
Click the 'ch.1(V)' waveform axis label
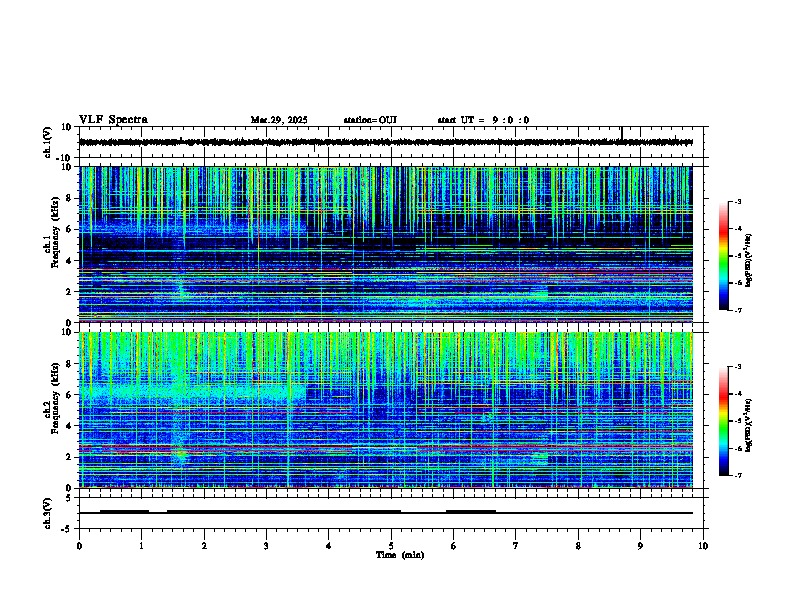click(48, 142)
